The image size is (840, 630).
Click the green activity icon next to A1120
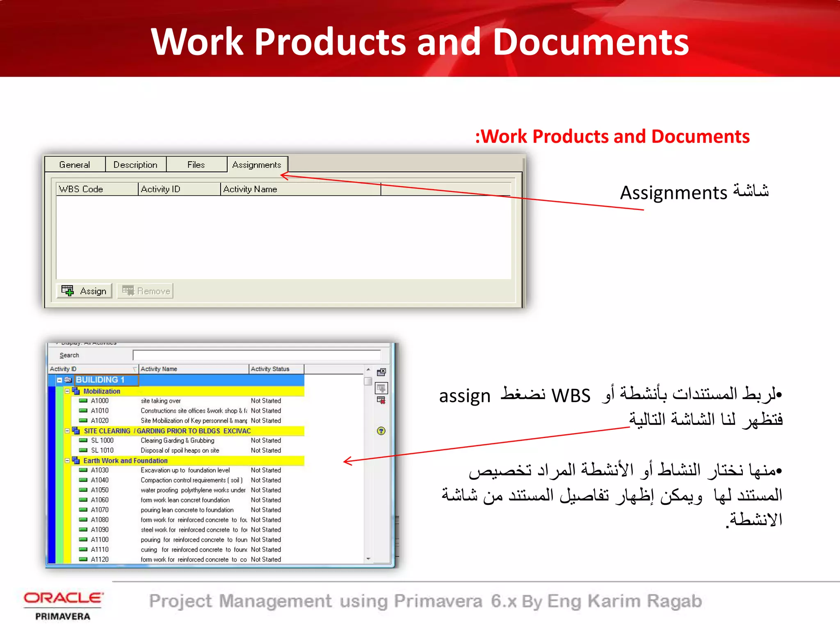[83, 559]
